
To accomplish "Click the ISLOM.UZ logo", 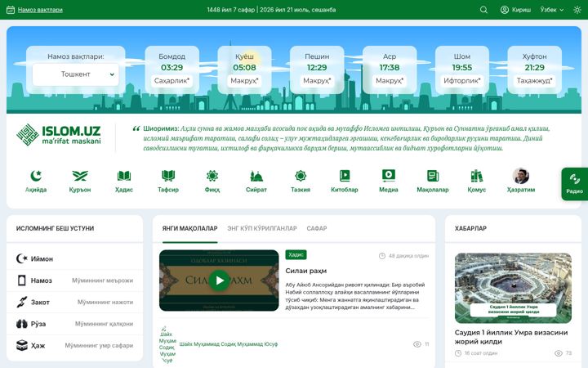I will [59, 134].
